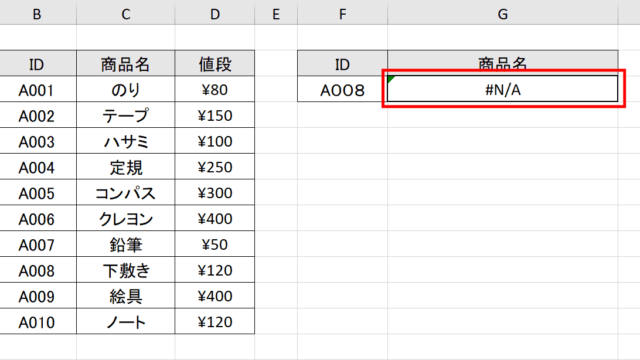Select column D header

tap(215, 14)
